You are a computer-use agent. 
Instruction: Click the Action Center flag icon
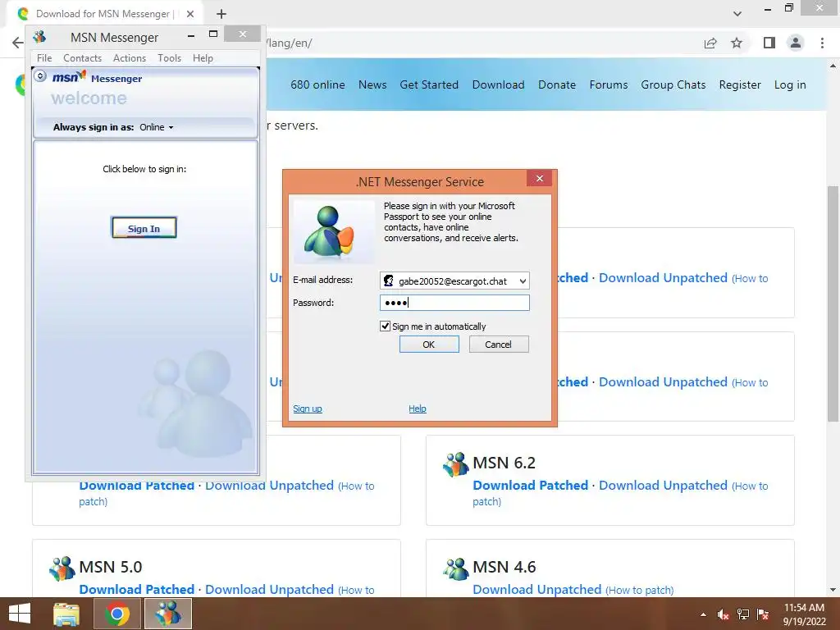pyautogui.click(x=763, y=614)
